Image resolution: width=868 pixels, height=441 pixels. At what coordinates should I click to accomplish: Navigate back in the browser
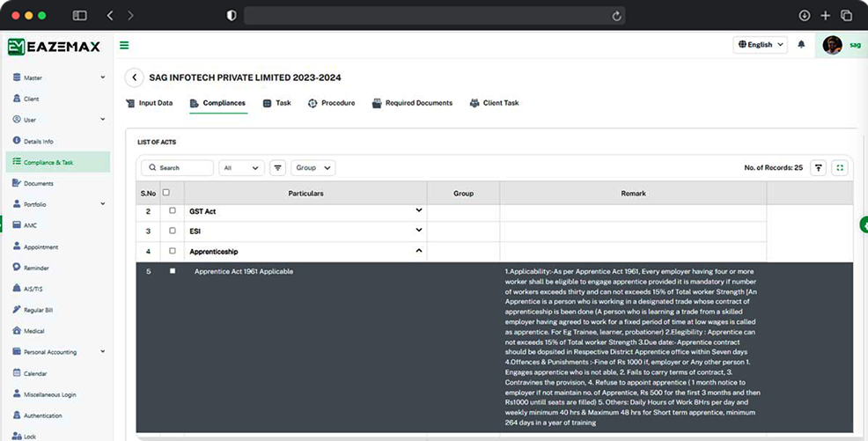pyautogui.click(x=110, y=16)
